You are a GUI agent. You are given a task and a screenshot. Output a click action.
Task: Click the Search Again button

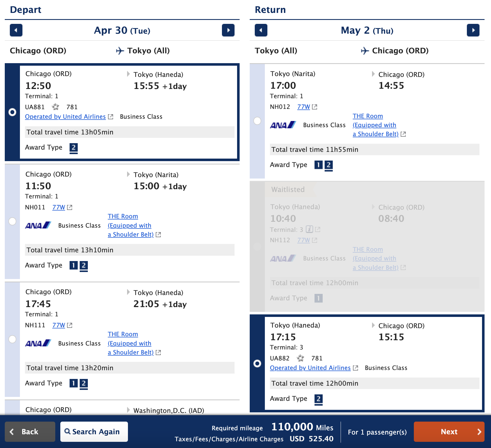(94, 432)
